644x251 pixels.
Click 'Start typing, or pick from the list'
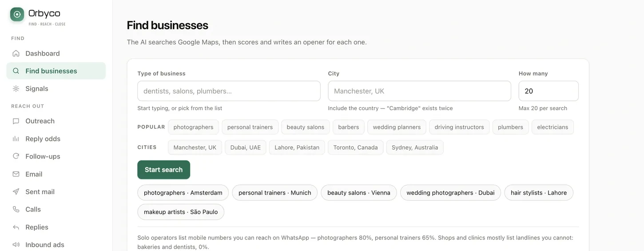tap(180, 108)
